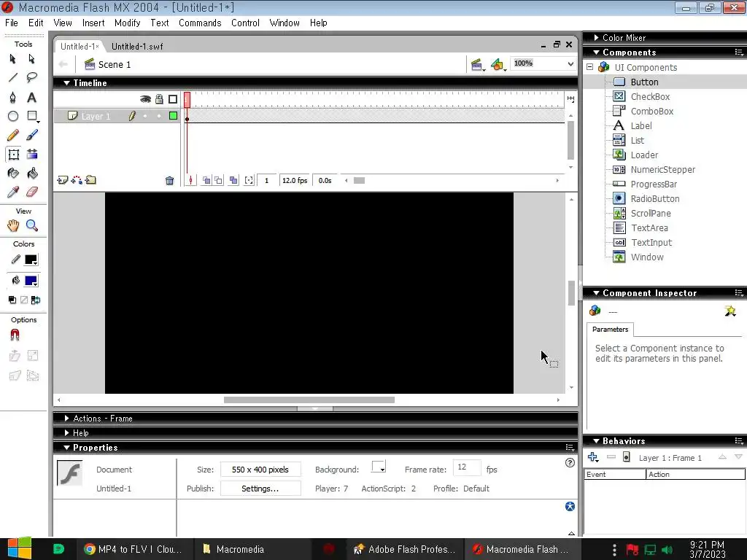Select the NumericStepper component

coord(662,169)
